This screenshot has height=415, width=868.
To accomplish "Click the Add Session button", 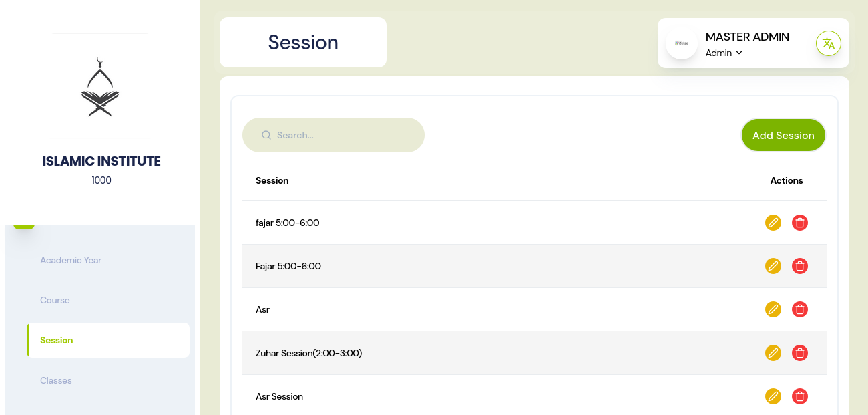I will [x=783, y=135].
